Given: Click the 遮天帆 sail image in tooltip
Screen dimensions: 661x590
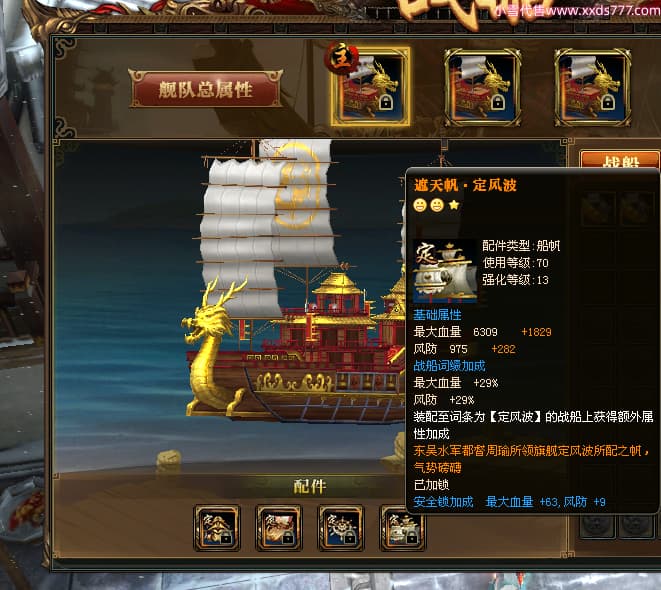Looking at the screenshot, I should (445, 271).
